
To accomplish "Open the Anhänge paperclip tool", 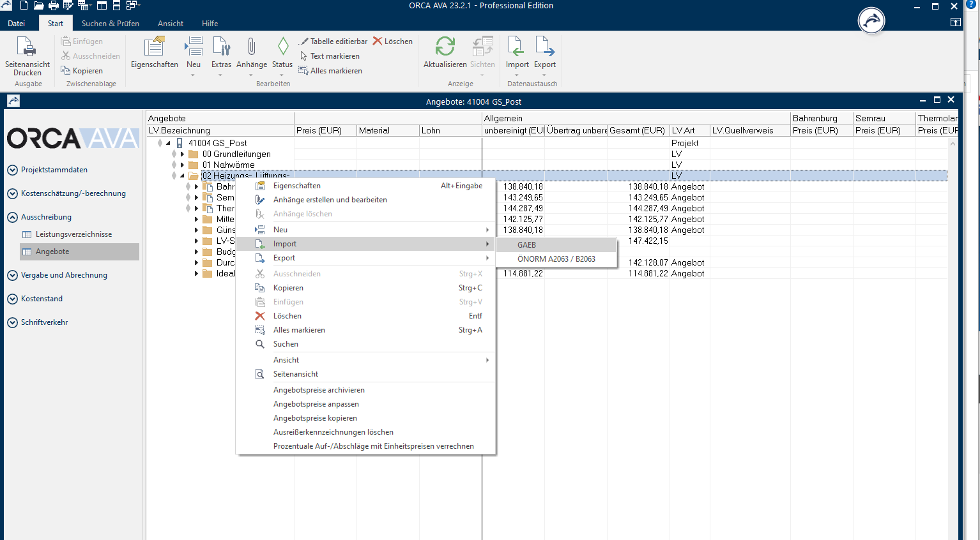I will coord(252,48).
